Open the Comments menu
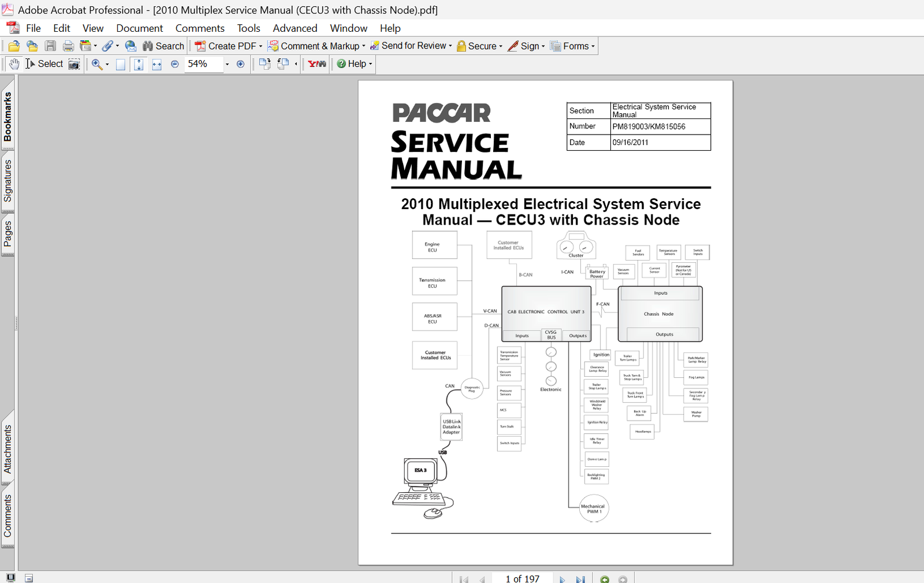The width and height of the screenshot is (924, 583). point(200,28)
